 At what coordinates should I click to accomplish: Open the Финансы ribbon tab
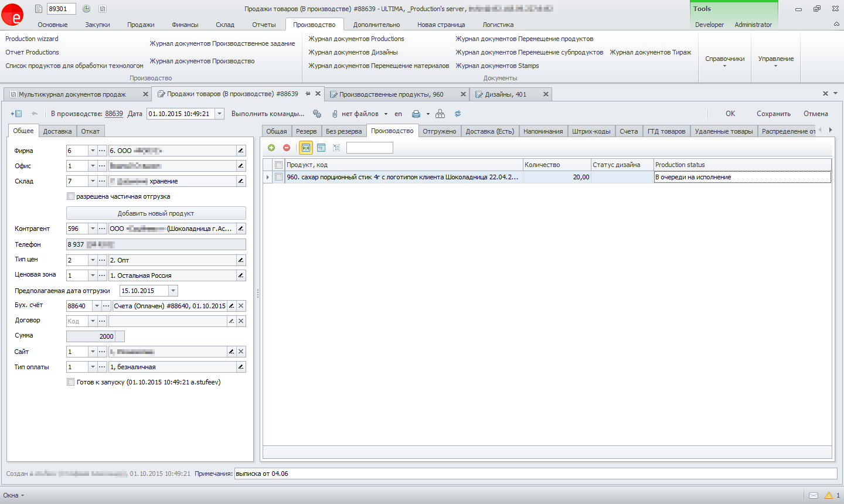tap(185, 25)
